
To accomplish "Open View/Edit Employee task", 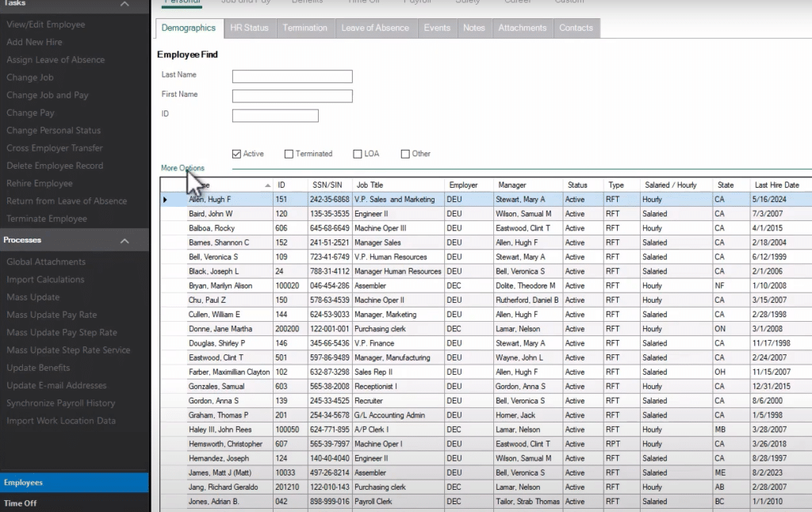I will point(45,25).
